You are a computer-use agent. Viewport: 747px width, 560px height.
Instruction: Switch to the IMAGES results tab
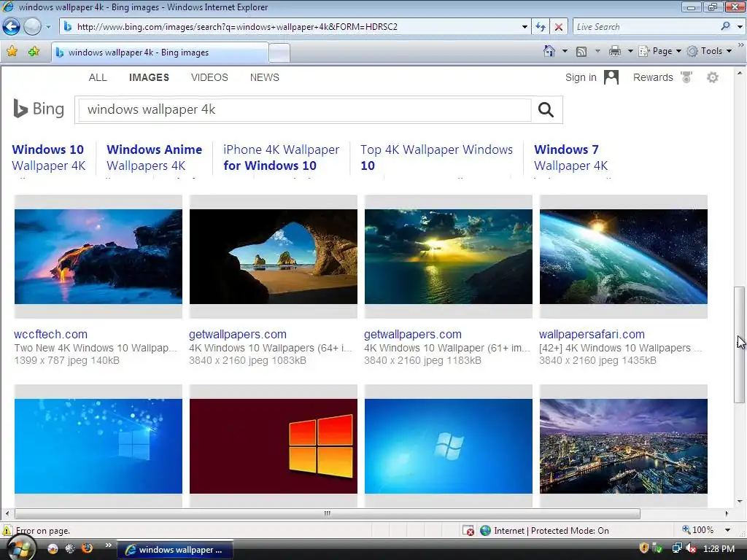(149, 77)
